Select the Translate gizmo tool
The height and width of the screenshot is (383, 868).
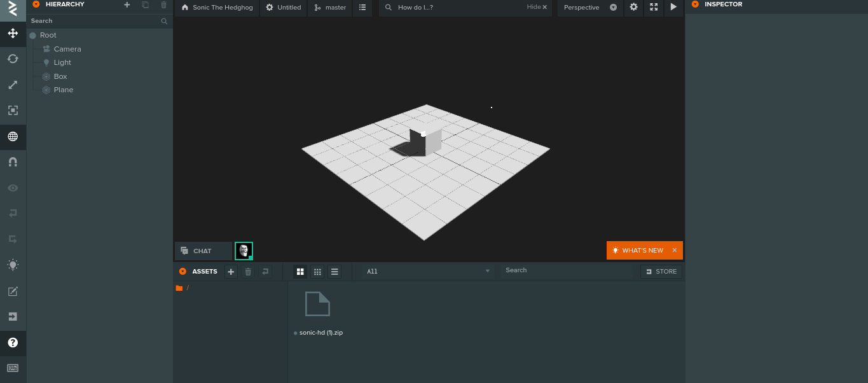[x=13, y=33]
